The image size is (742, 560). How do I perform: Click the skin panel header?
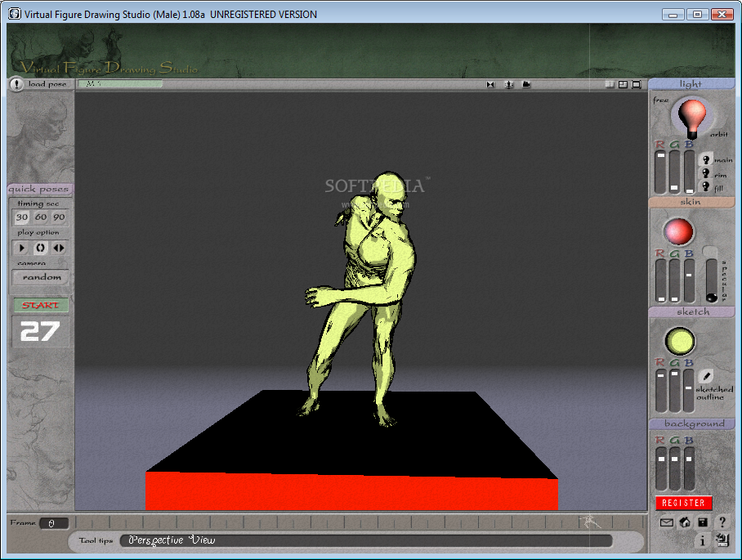click(x=691, y=202)
